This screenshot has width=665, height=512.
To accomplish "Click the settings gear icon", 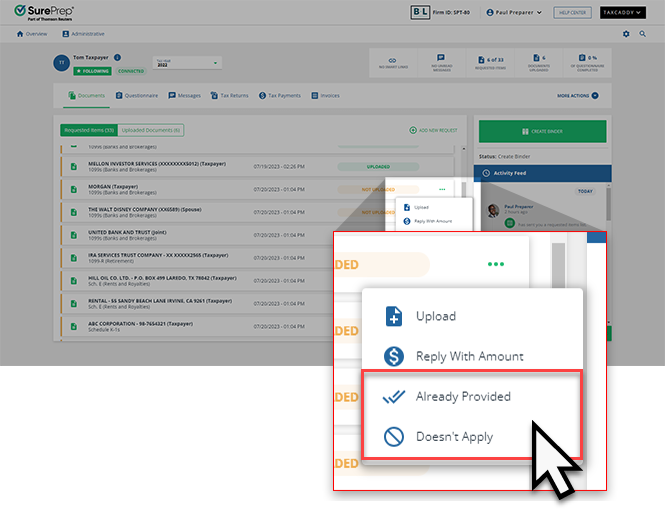I will [x=626, y=34].
